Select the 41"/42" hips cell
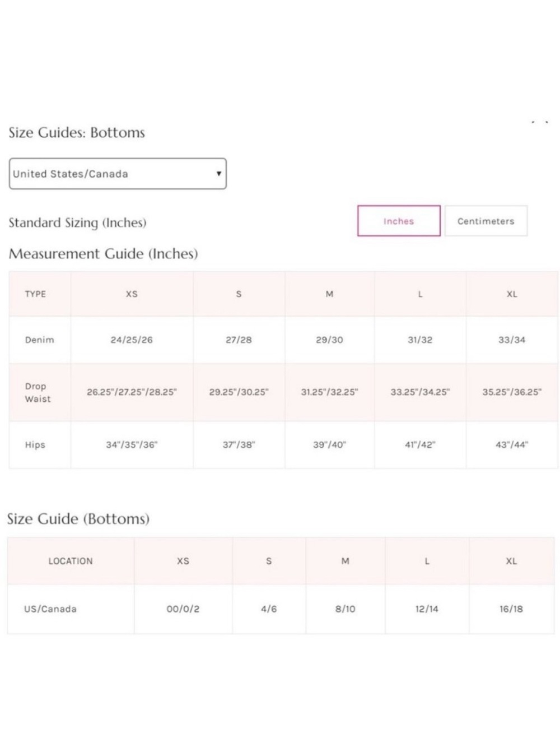Screen dimensions: 560x747 (420, 445)
